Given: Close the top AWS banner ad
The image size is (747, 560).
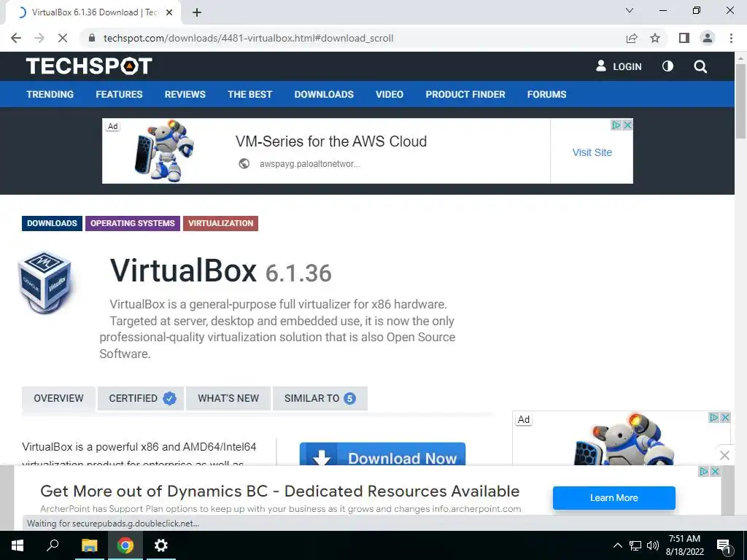Looking at the screenshot, I should tap(628, 125).
